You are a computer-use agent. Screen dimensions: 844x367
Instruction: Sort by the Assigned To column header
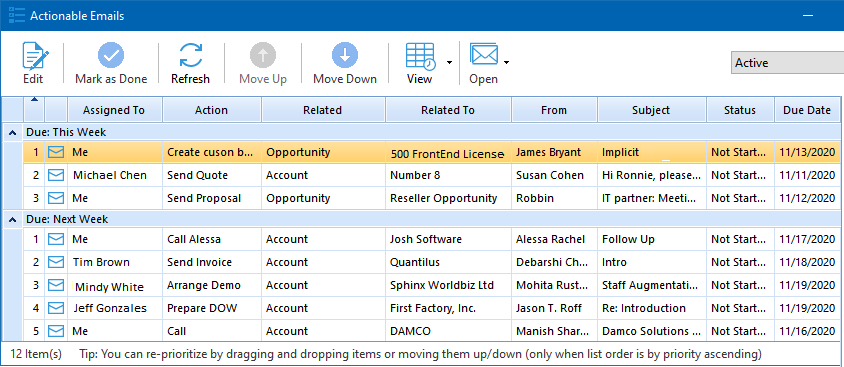click(114, 110)
